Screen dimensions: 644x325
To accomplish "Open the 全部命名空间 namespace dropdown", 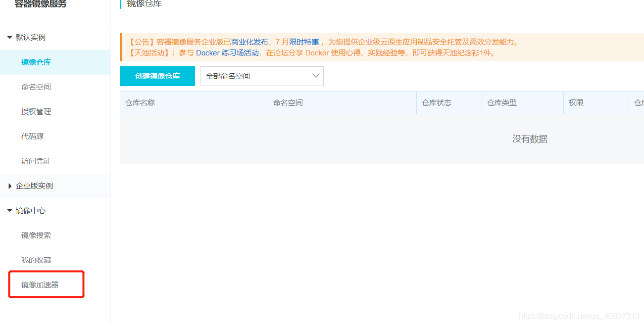I will tap(261, 76).
